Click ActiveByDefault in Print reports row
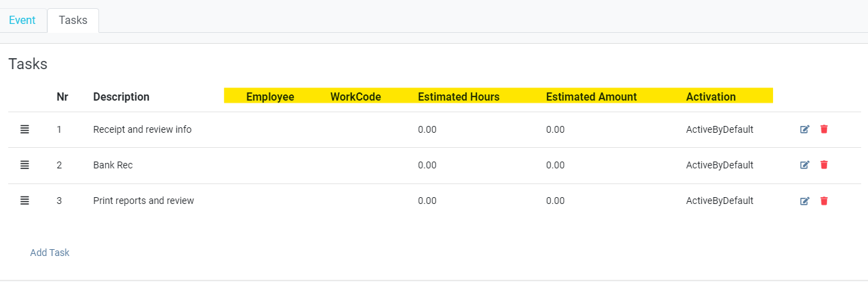 [x=720, y=201]
